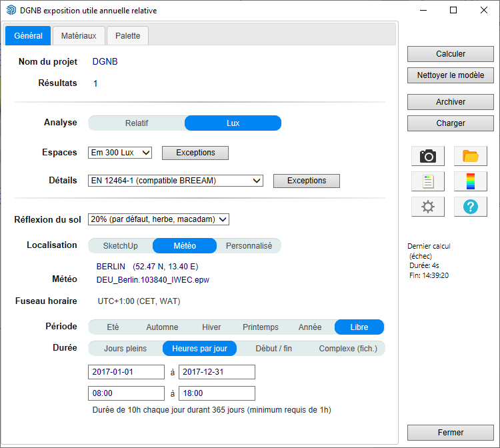The height and width of the screenshot is (448, 500).
Task: Open the Réflexion du sol dropdown
Action: [x=159, y=219]
